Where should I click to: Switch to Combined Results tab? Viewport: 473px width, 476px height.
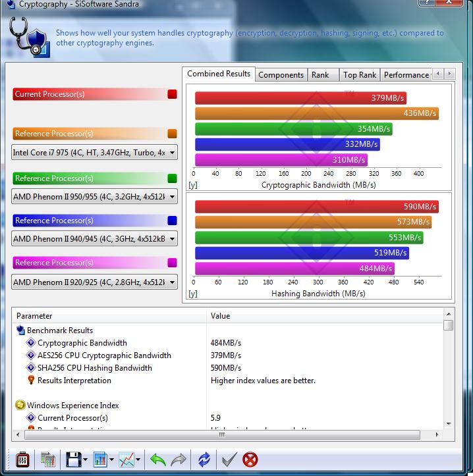pos(219,74)
